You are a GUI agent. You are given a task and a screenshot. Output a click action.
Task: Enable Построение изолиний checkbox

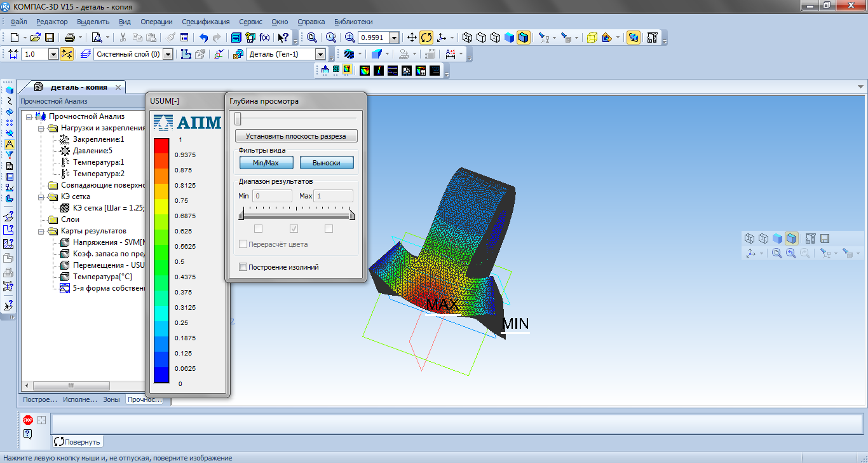coord(243,267)
